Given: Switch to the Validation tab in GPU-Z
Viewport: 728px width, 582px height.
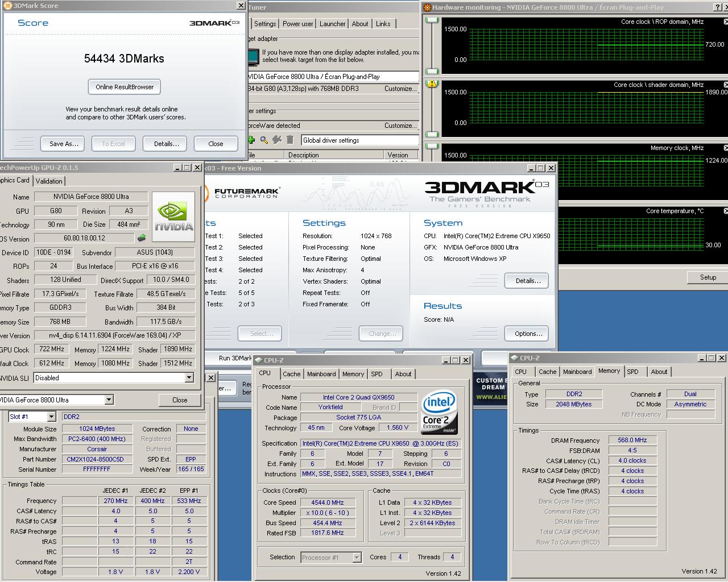Looking at the screenshot, I should point(49,181).
